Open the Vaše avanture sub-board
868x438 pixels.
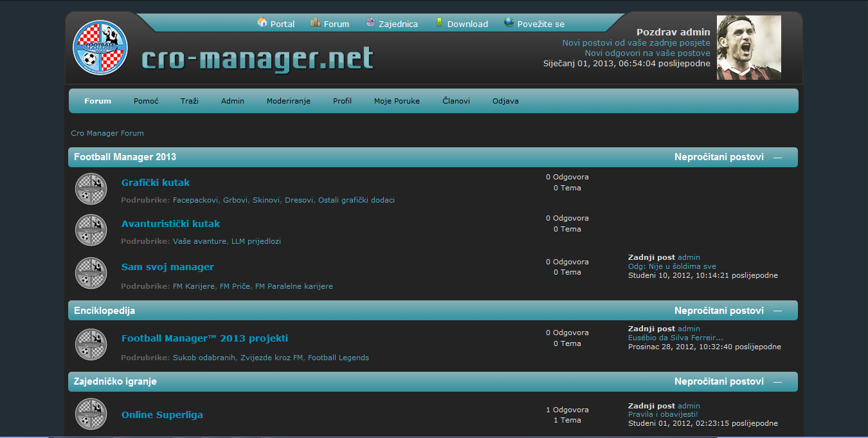click(x=199, y=241)
